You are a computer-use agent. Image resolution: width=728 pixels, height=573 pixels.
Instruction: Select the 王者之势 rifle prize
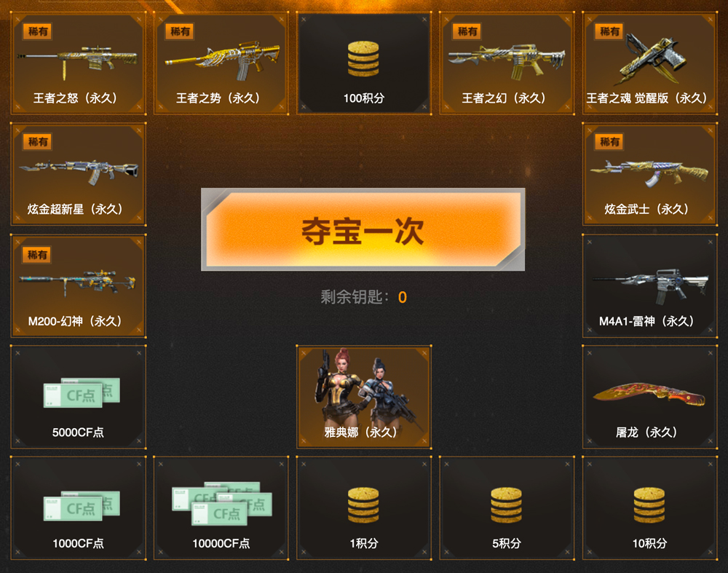221,63
